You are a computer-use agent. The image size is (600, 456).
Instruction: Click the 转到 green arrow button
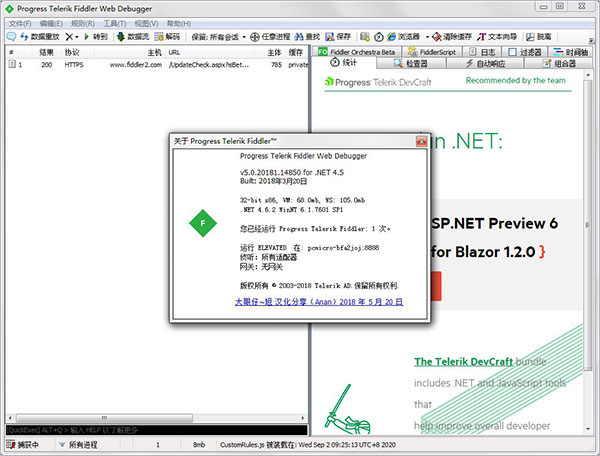click(96, 36)
